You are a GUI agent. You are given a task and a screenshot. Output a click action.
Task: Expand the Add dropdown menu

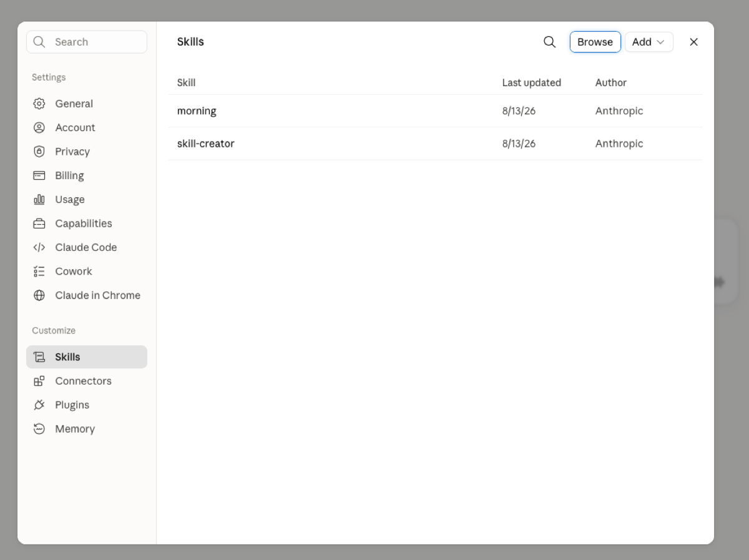point(649,42)
